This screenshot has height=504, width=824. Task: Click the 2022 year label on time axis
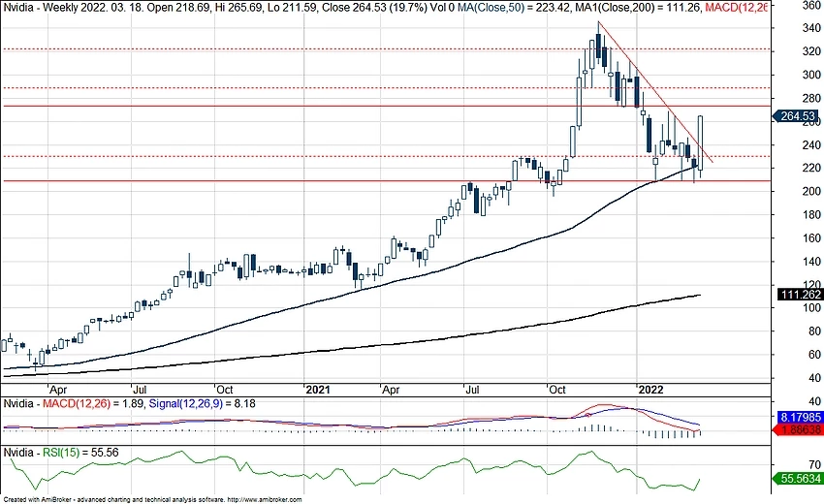pos(650,390)
